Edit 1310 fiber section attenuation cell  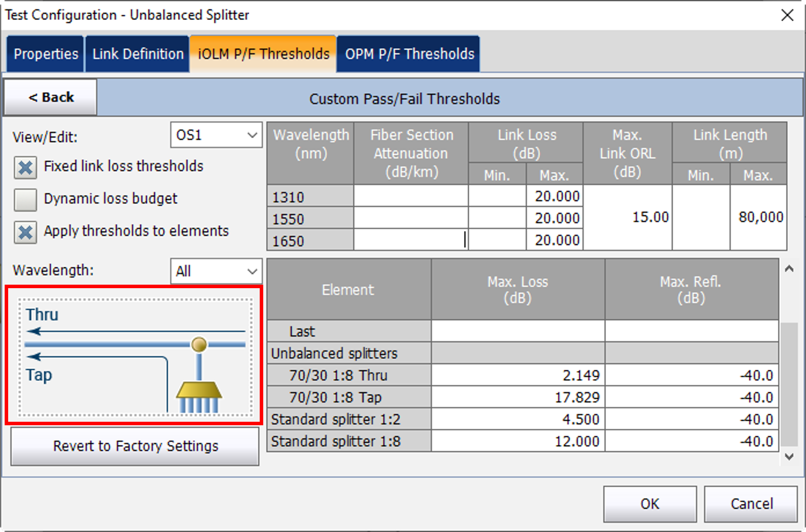tap(411, 197)
